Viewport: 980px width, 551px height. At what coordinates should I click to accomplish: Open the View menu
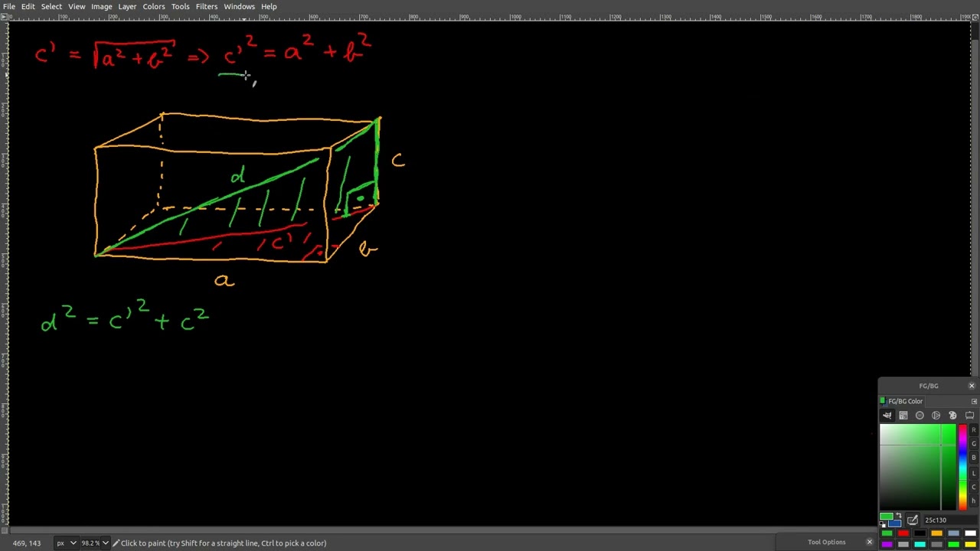point(77,6)
